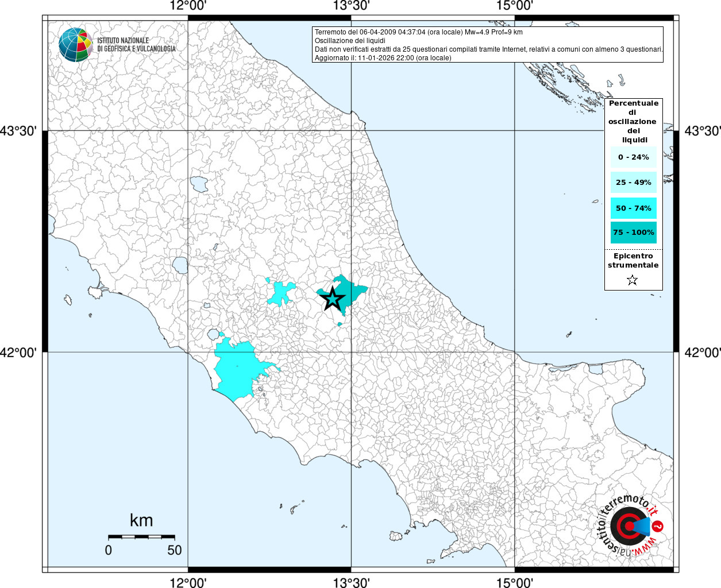Click the bottom 13°30' longitude label
This screenshot has height=588, width=721.
351,582
